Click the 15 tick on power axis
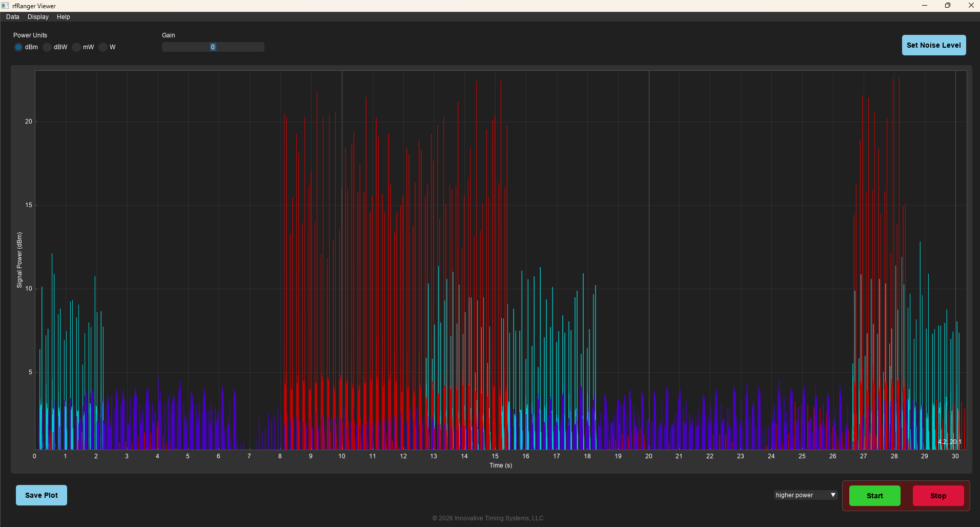Viewport: 980px width, 527px height. click(29, 205)
